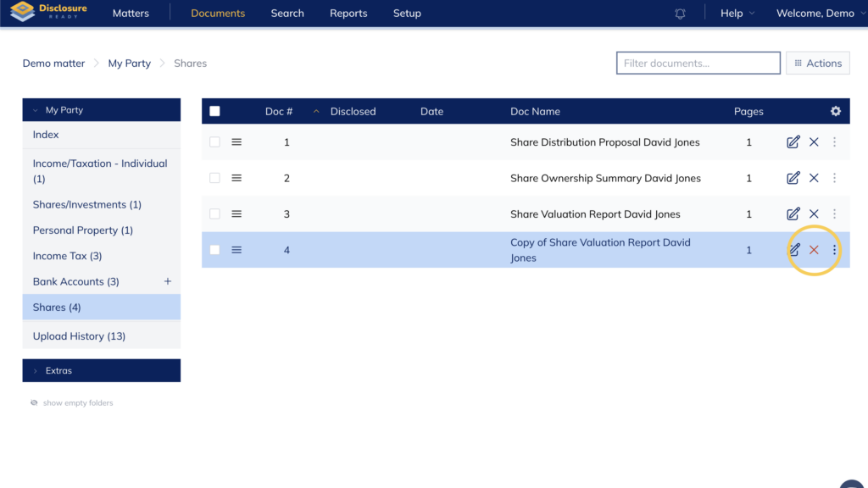The height and width of the screenshot is (488, 868).
Task: Show empty folders toggle
Action: click(x=72, y=403)
